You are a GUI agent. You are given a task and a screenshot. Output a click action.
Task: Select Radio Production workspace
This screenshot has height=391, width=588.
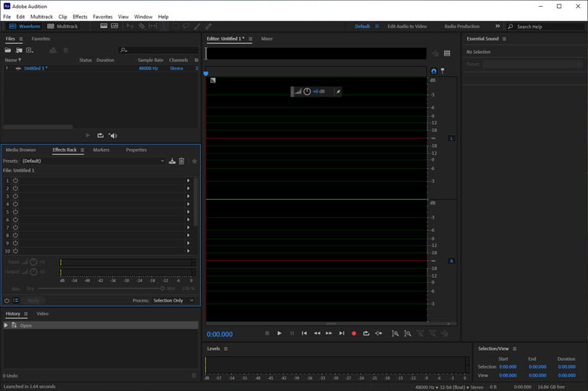tap(462, 26)
